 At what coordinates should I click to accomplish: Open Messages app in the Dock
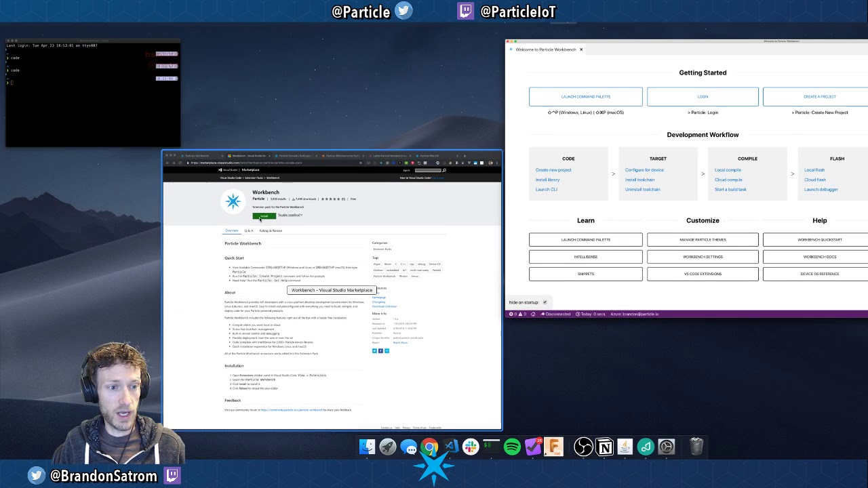[409, 447]
